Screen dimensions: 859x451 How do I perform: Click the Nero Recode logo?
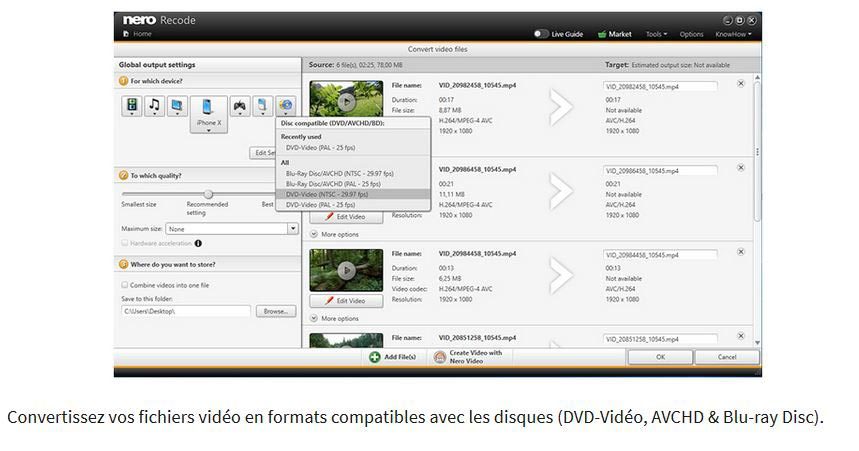[159, 20]
